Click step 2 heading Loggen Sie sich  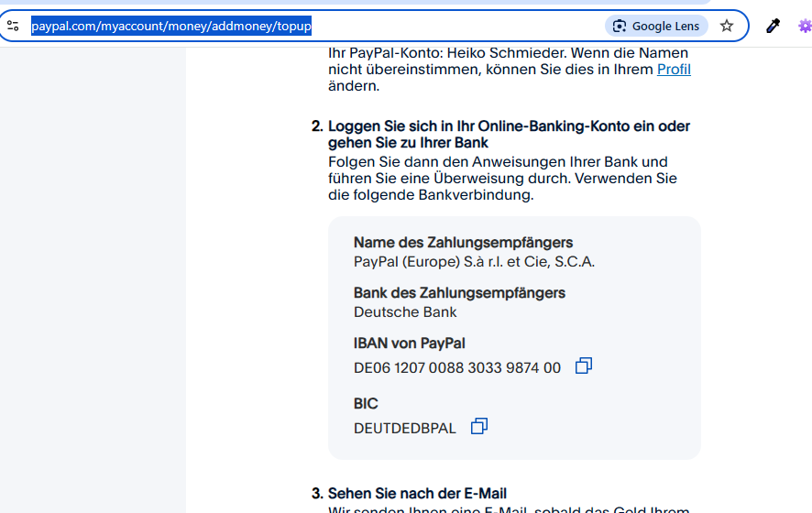point(509,135)
